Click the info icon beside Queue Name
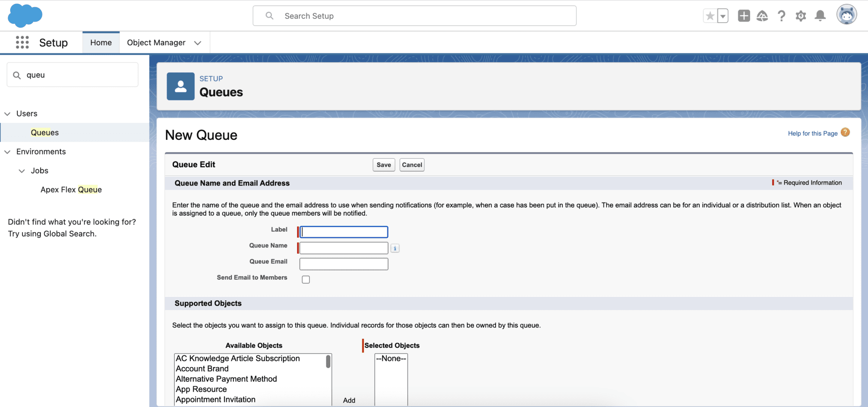 click(395, 248)
